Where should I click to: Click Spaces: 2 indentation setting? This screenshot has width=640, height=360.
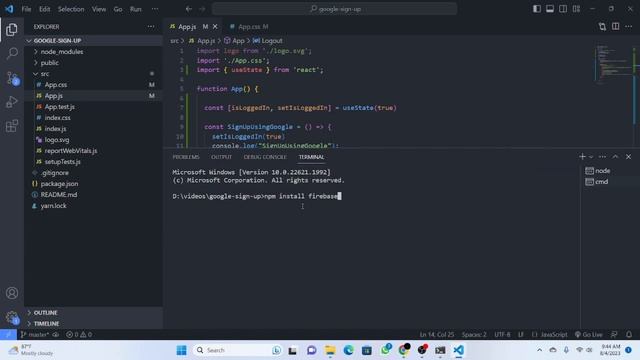pyautogui.click(x=474, y=334)
